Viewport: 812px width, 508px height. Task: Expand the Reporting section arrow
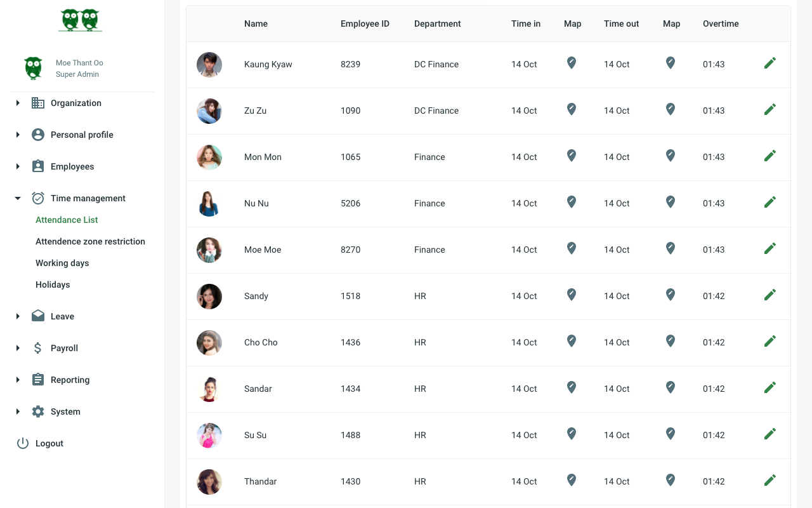pyautogui.click(x=18, y=380)
